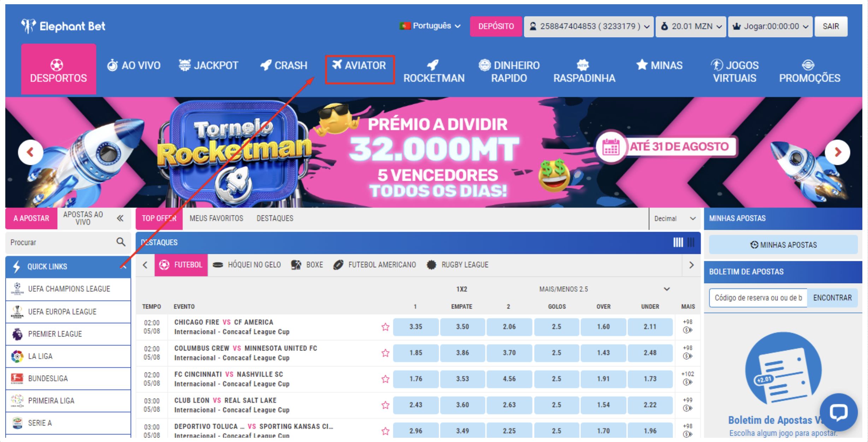Open BUNDESLIGA quick link
This screenshot has width=868, height=442.
(x=68, y=378)
